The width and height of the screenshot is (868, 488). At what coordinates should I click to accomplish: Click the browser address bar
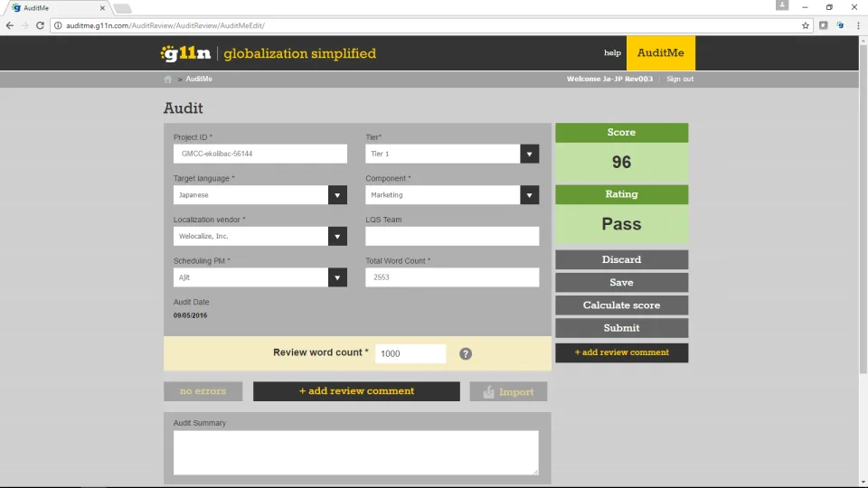point(432,25)
